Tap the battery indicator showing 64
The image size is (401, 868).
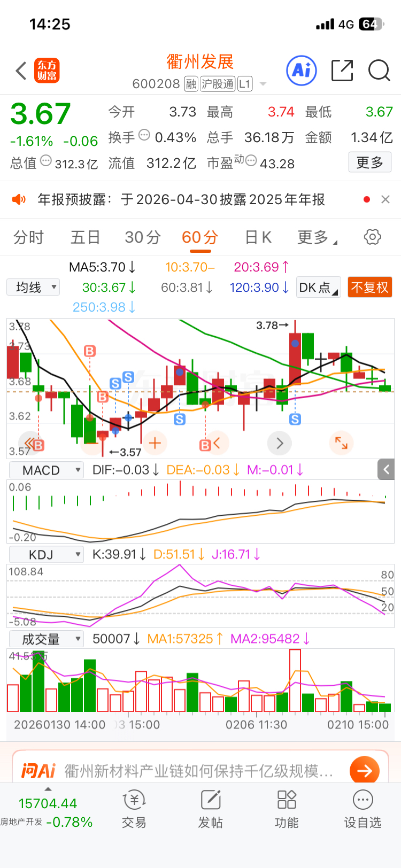[x=372, y=24]
